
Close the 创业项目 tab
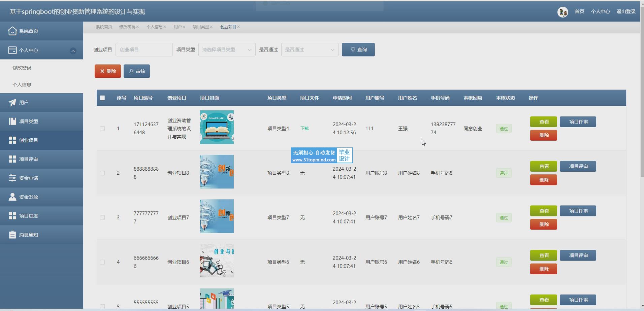[x=238, y=27]
